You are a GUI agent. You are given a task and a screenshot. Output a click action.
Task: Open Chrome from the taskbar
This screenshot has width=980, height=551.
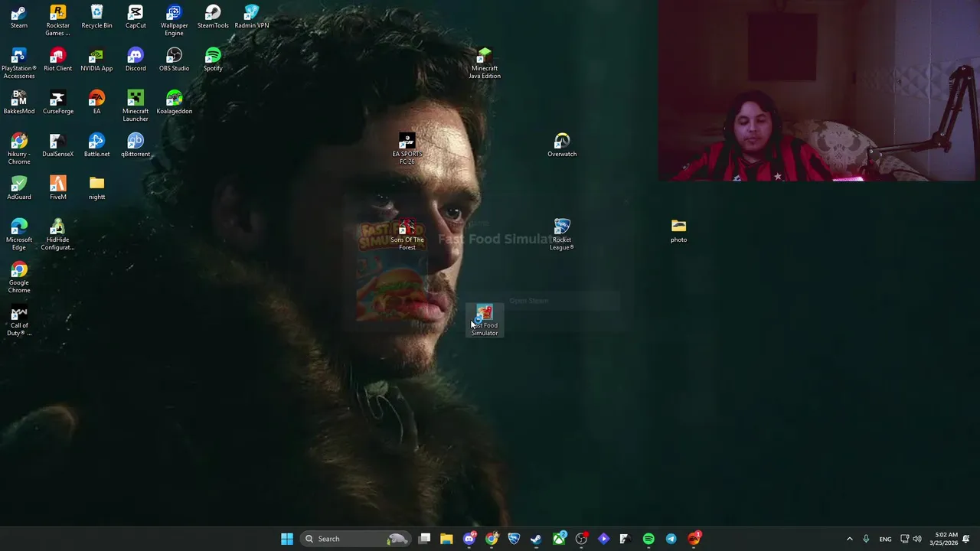click(x=492, y=539)
